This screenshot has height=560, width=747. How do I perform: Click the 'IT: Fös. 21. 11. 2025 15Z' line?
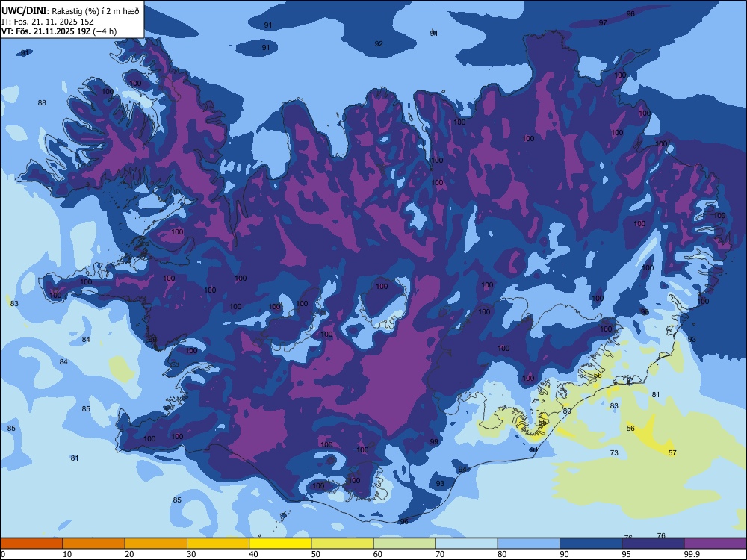point(49,22)
